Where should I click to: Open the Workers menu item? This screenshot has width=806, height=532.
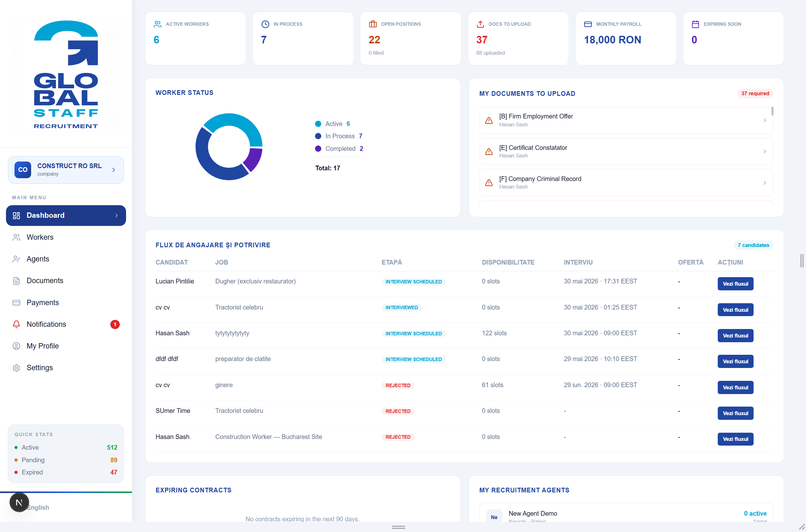[66, 237]
